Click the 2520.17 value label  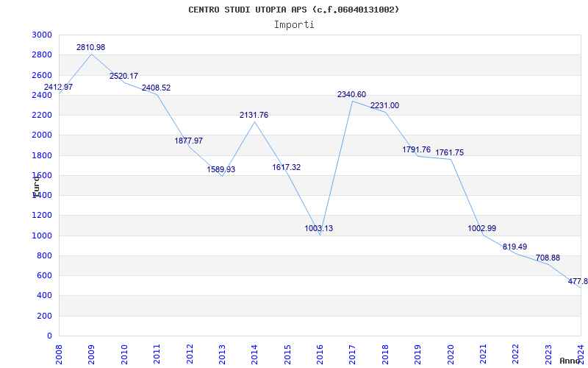[123, 77]
